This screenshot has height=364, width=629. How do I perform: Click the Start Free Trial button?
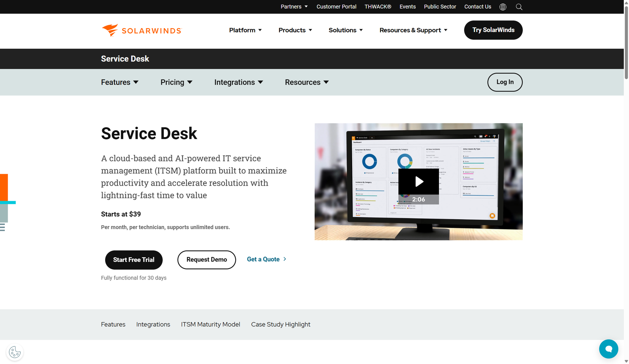tap(134, 260)
